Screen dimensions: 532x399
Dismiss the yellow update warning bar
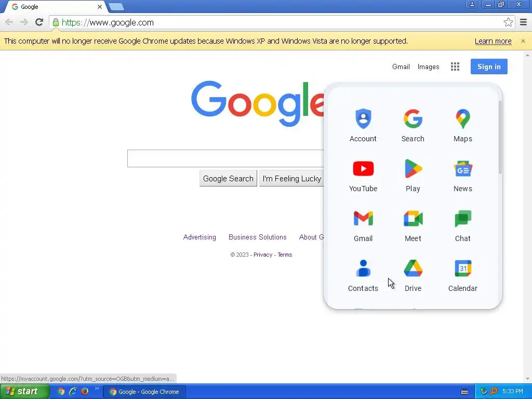[523, 41]
